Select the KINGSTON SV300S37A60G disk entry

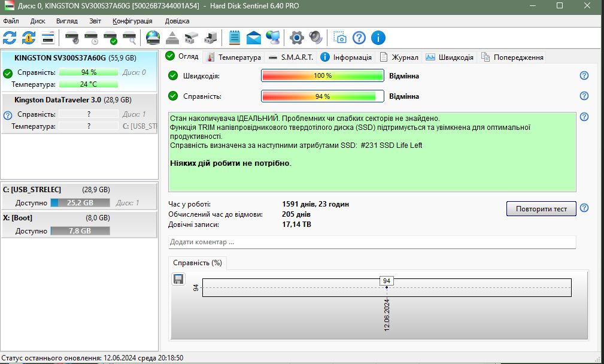tap(80, 71)
